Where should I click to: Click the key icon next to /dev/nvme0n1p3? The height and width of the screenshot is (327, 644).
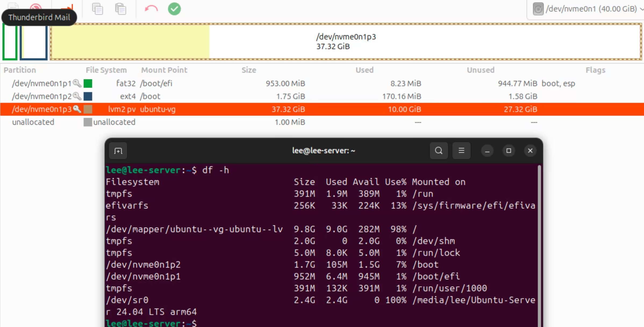[77, 109]
